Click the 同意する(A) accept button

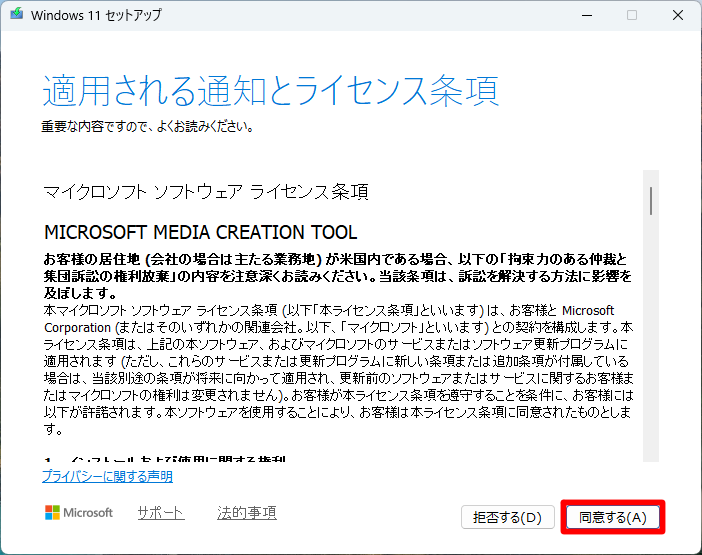point(612,517)
